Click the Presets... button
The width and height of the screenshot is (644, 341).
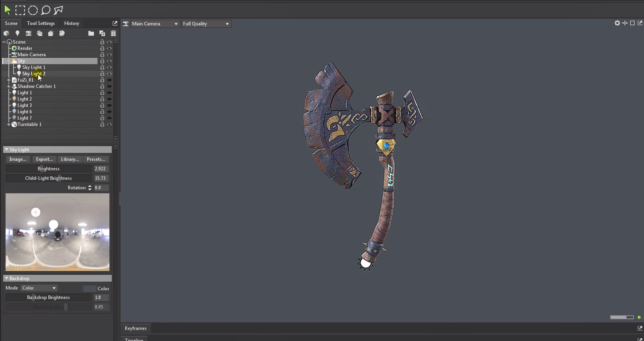(96, 159)
